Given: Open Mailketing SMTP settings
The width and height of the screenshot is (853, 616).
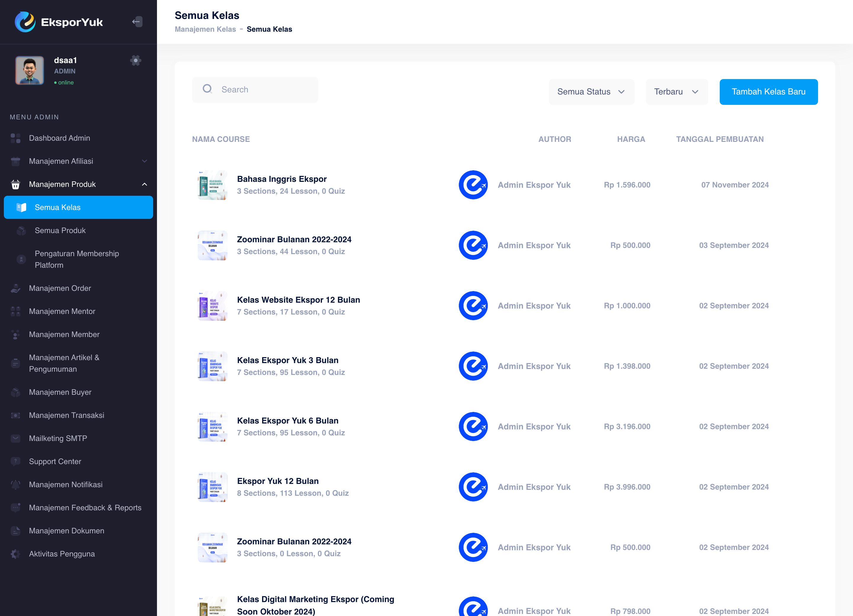Looking at the screenshot, I should click(x=78, y=439).
